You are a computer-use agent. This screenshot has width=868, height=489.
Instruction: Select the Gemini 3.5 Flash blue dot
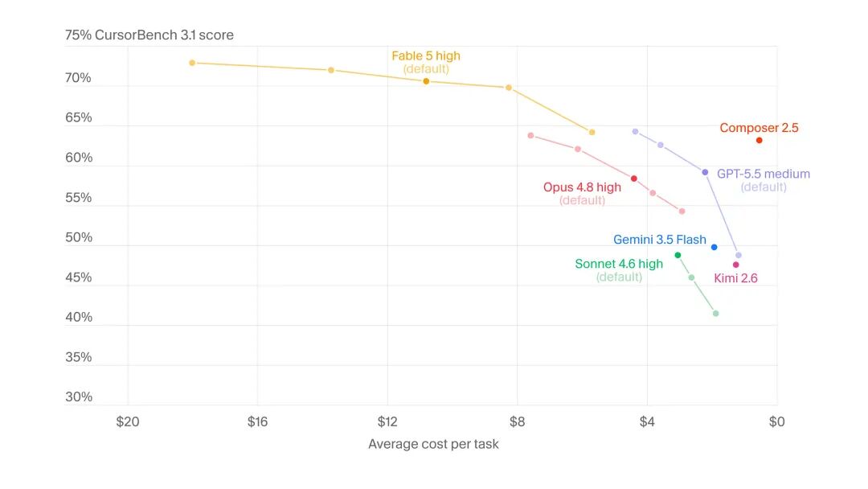[714, 248]
